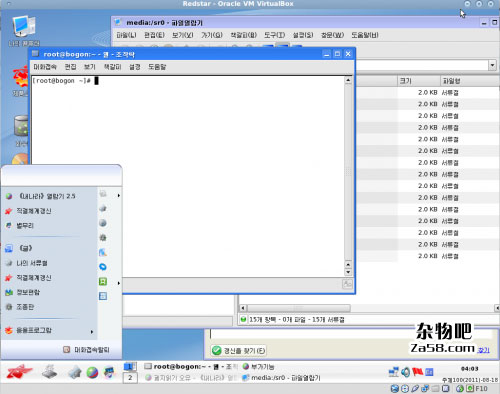Image resolution: width=500 pixels, height=394 pixels.
Task: Open the trash bin icon on the desktop
Action: [22, 126]
